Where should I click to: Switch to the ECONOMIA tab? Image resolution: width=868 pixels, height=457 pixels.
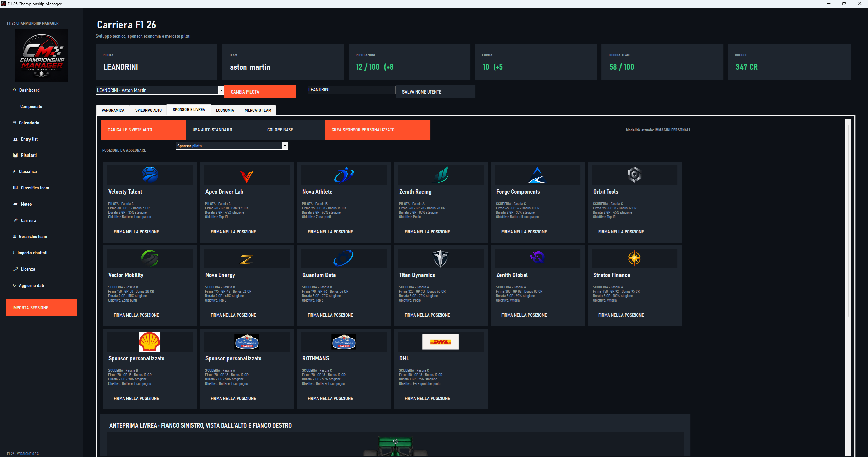click(225, 110)
